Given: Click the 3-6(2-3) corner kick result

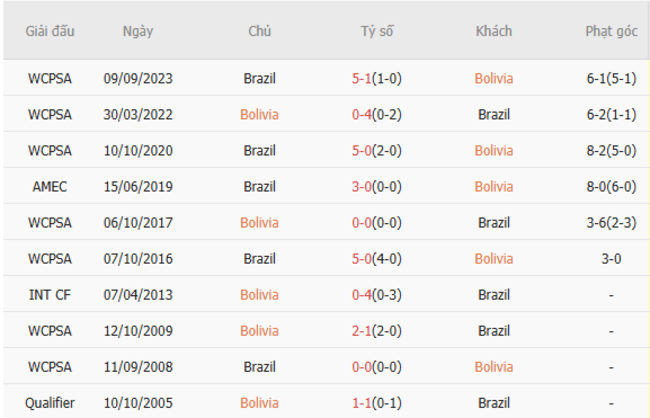Looking at the screenshot, I should coord(611,222).
